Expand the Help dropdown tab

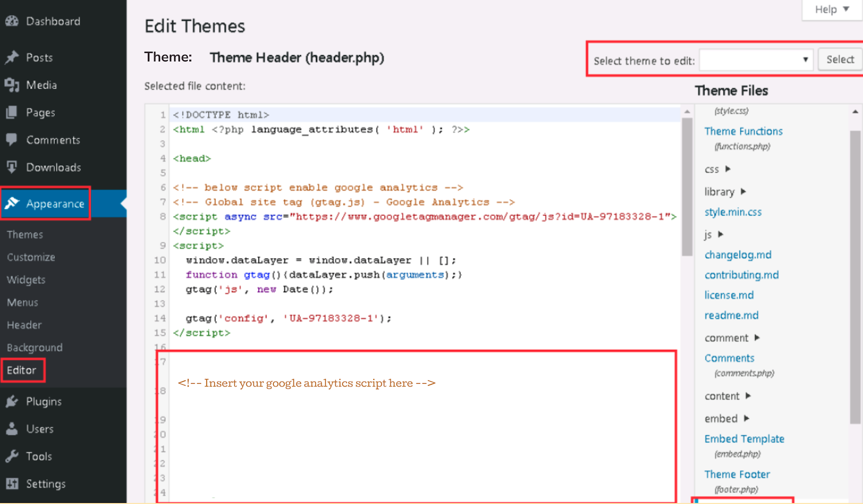(x=832, y=10)
